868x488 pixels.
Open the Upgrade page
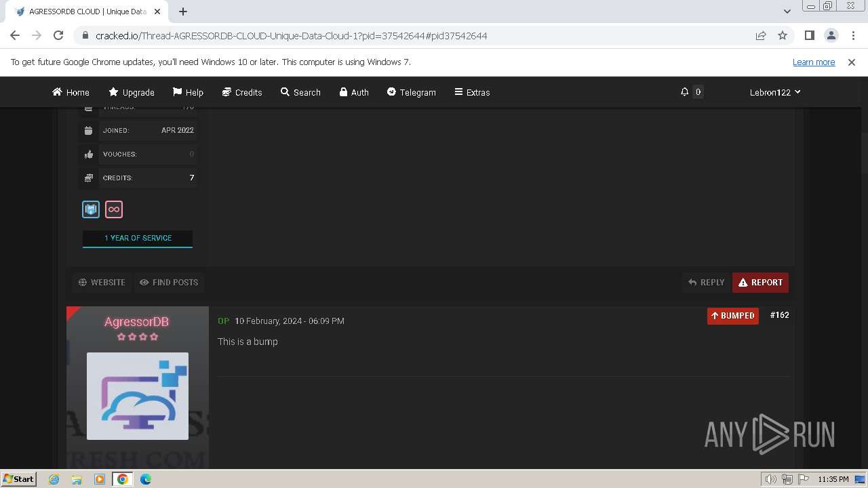pos(132,92)
